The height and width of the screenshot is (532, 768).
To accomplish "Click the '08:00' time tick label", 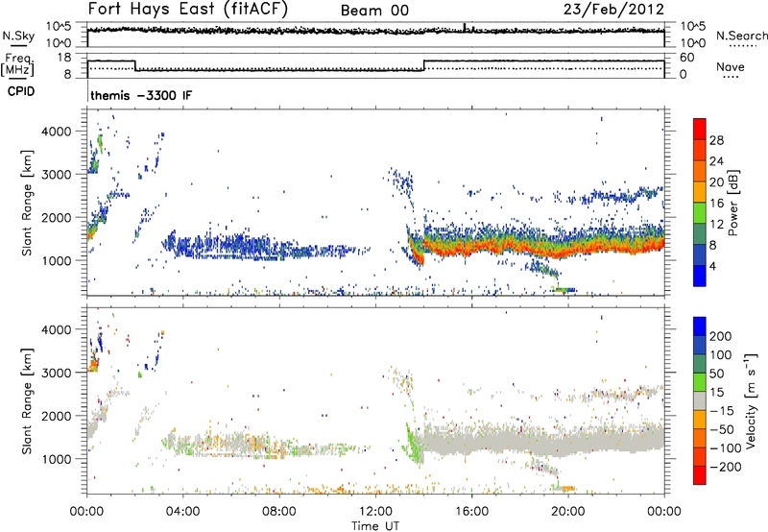I will pos(279,512).
